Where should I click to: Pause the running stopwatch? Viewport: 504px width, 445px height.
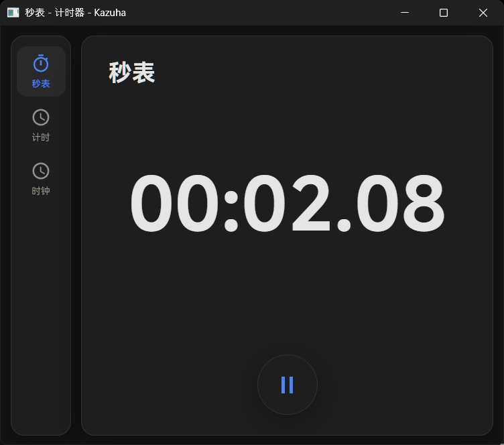(x=288, y=385)
